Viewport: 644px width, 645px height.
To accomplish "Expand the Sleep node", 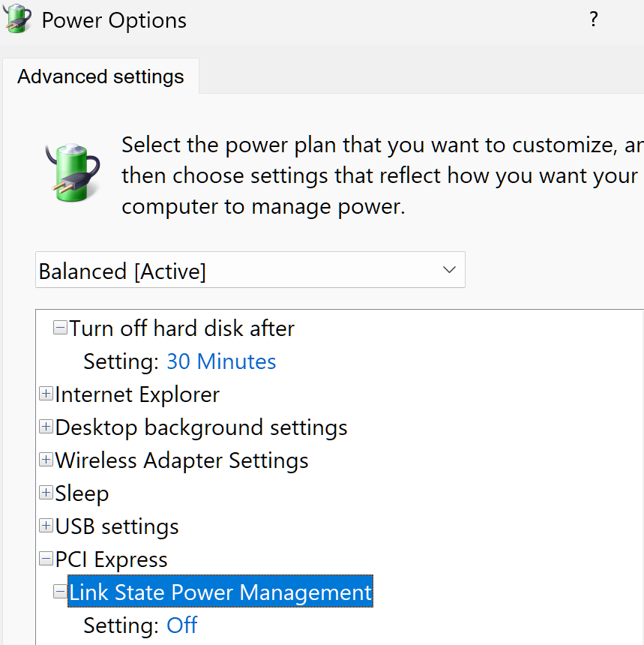I will (x=46, y=493).
